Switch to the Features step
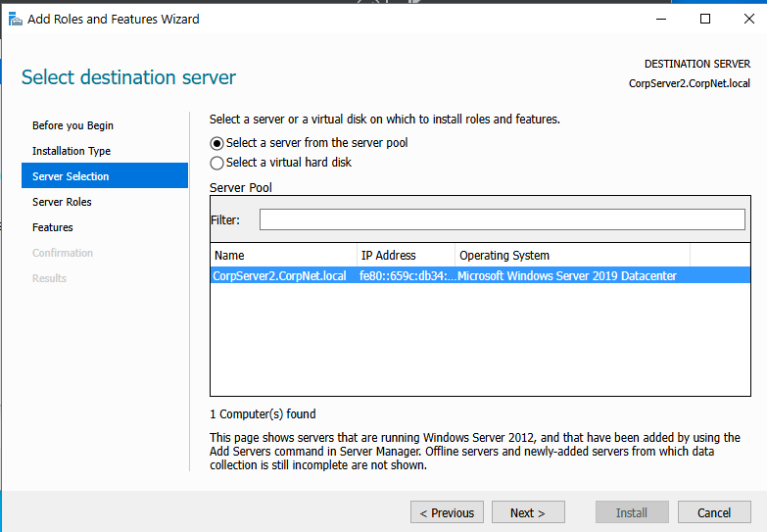The height and width of the screenshot is (532, 767). 53,227
